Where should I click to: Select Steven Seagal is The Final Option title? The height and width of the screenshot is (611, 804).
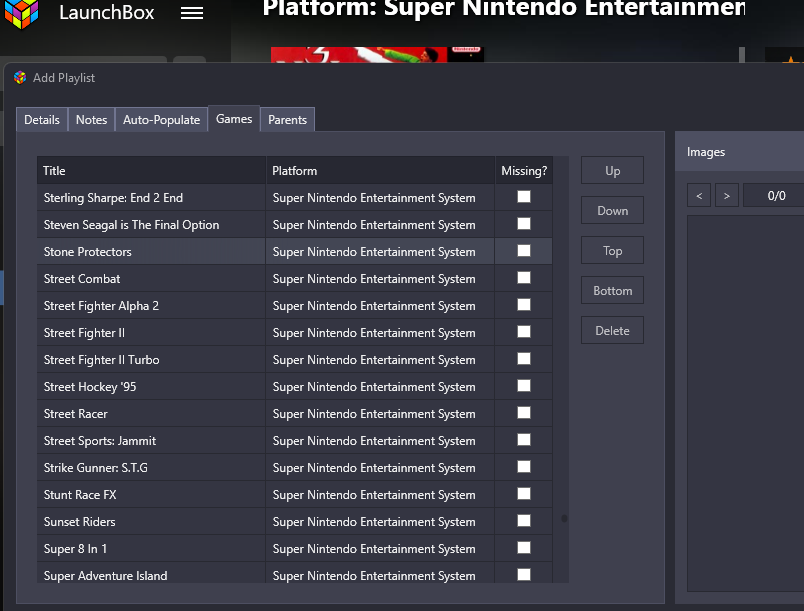pyautogui.click(x=131, y=225)
